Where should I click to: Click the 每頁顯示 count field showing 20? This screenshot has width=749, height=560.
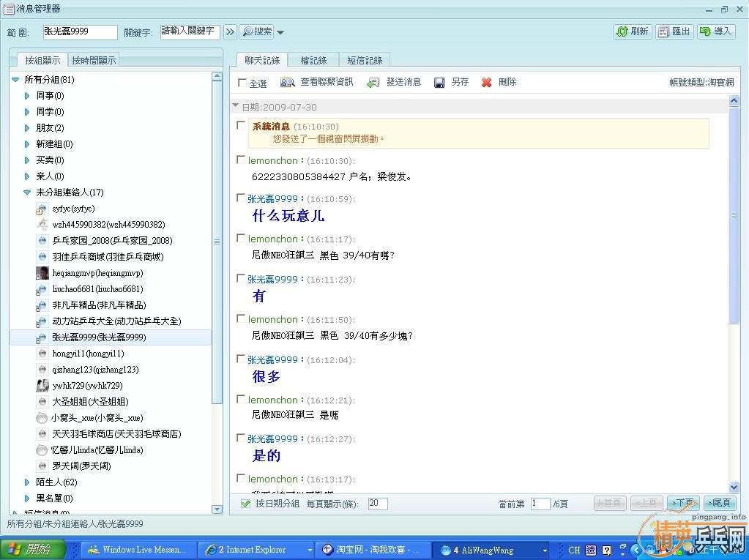[378, 504]
